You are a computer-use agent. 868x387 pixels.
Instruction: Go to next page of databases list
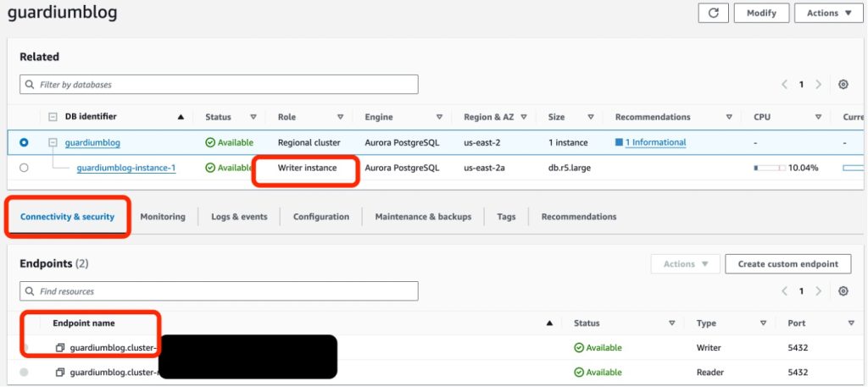pos(818,85)
